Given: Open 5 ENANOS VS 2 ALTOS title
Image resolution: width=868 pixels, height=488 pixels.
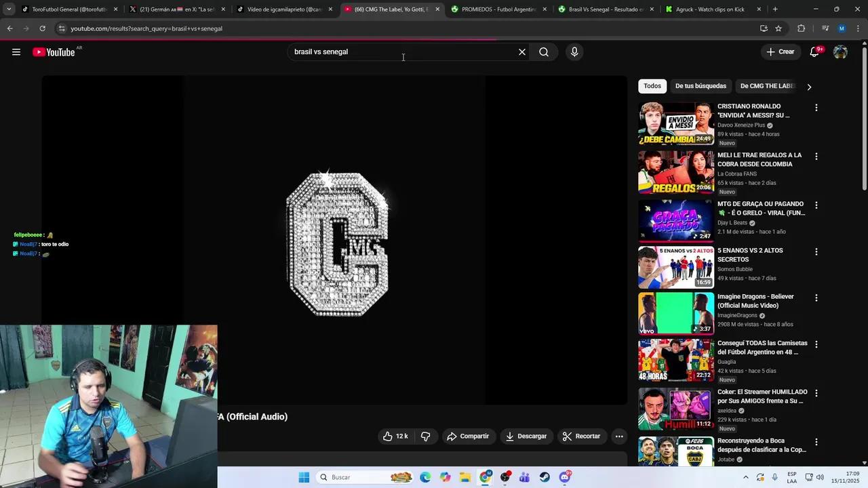Looking at the screenshot, I should point(750,255).
